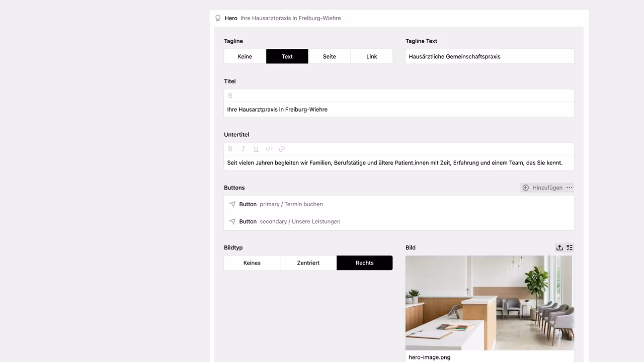Click the Hero block icon in header

pyautogui.click(x=218, y=18)
